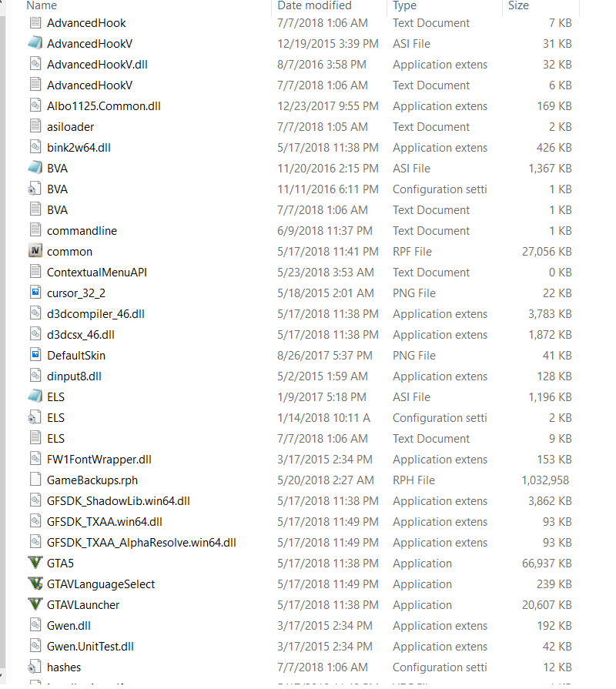The width and height of the screenshot is (616, 689).
Task: Click date 1/9/2017 5:18 PM
Action: (322, 396)
